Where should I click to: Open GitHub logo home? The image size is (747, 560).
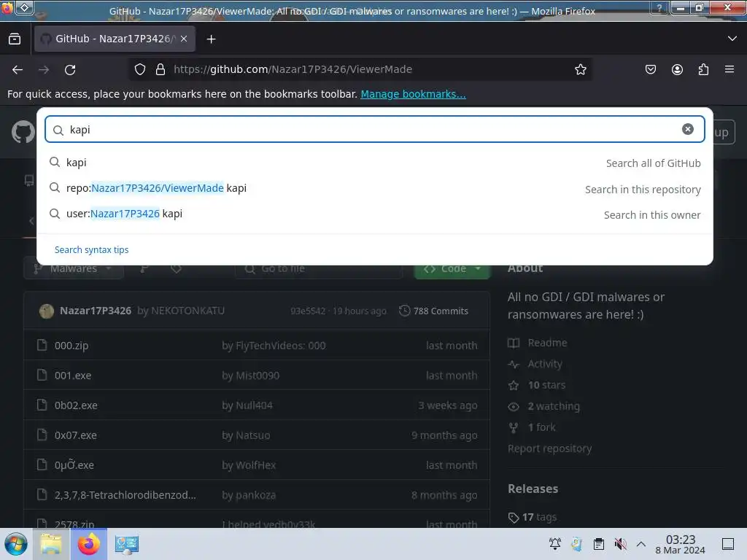point(23,132)
